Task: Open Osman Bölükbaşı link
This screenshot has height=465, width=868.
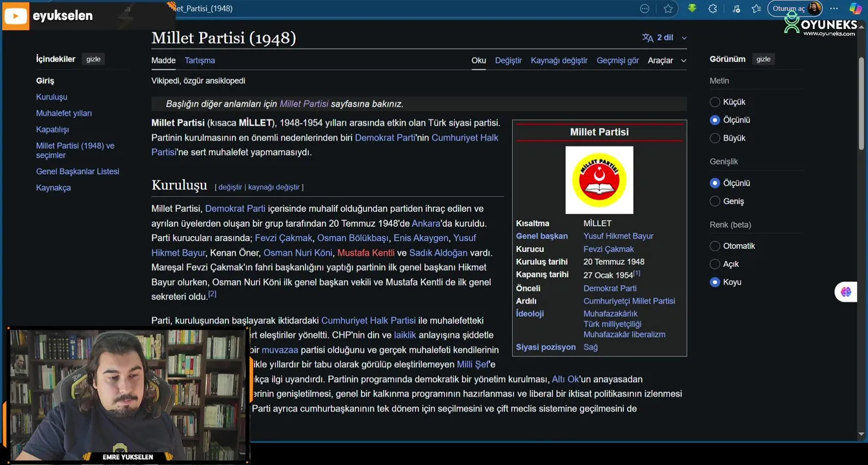Action: point(352,238)
